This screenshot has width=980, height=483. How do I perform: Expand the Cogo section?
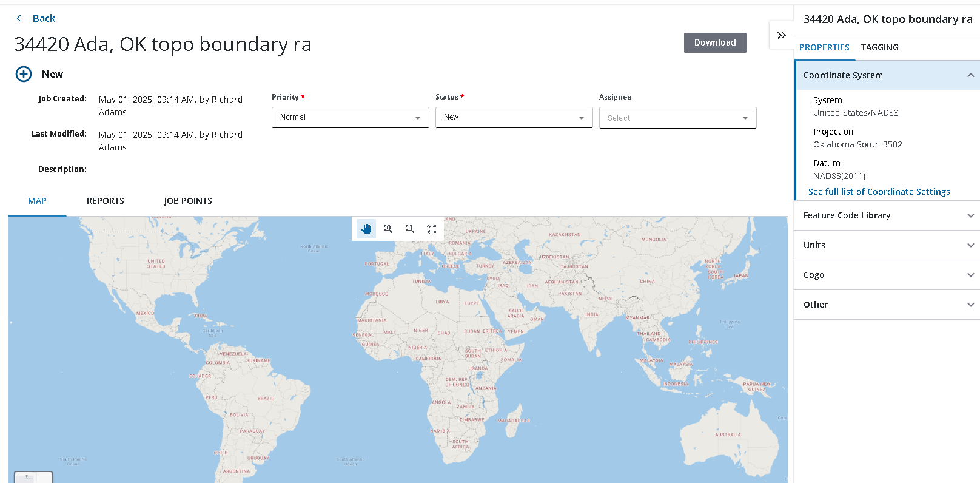pyautogui.click(x=887, y=275)
